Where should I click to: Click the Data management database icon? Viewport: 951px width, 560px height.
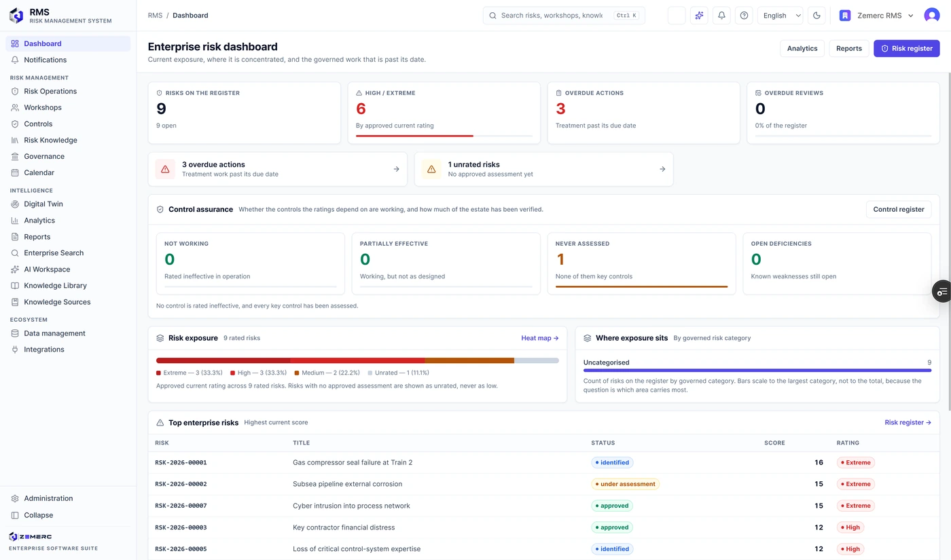pos(15,333)
